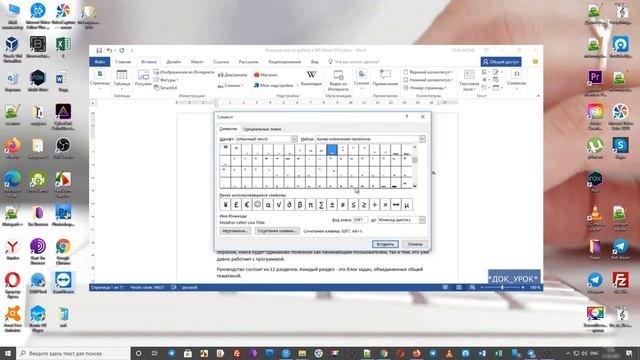Select Web Layout view icon in status bar
The image size is (640, 360).
click(x=472, y=287)
